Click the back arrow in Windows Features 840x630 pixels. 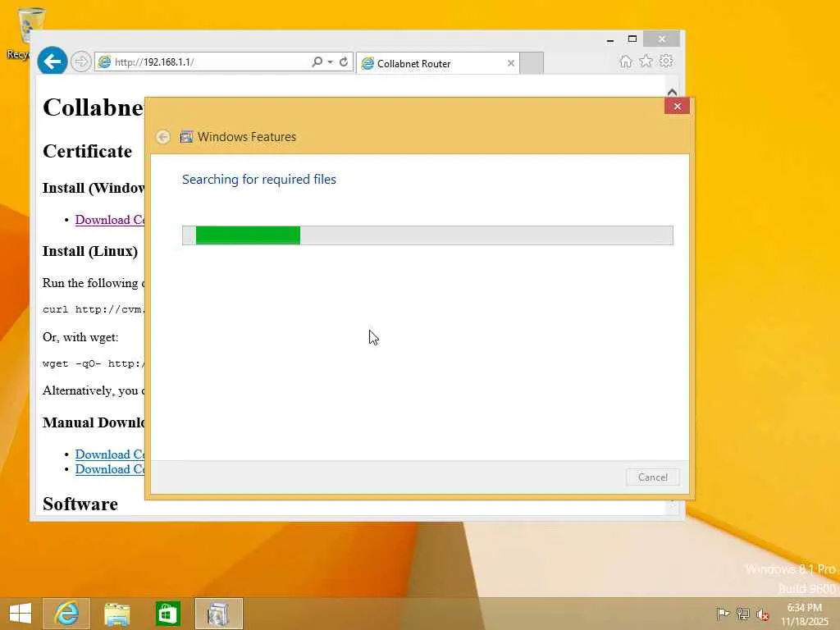point(163,137)
